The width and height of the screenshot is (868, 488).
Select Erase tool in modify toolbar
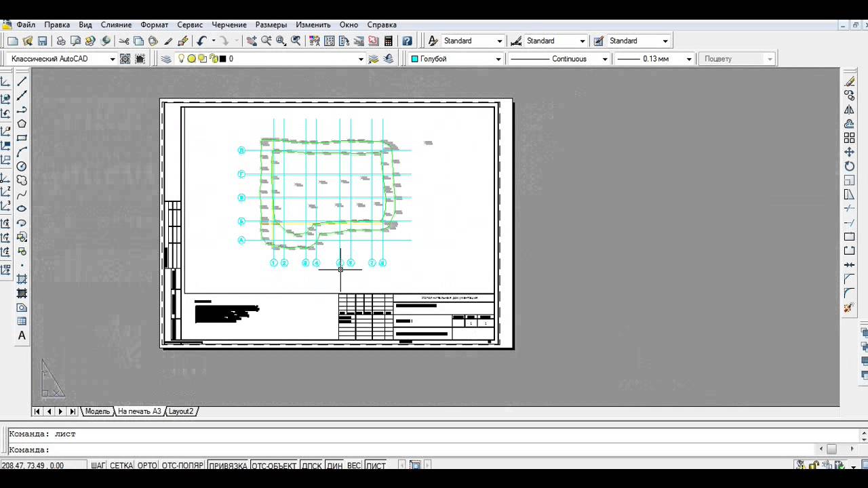[x=849, y=81]
